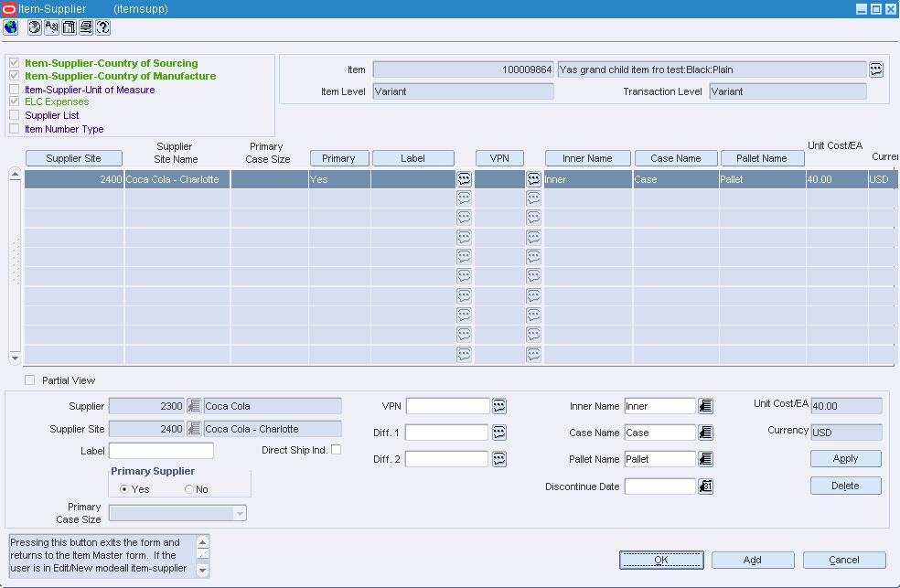Image resolution: width=900 pixels, height=588 pixels.
Task: Focus the Diff. 1 input field
Action: click(x=446, y=433)
